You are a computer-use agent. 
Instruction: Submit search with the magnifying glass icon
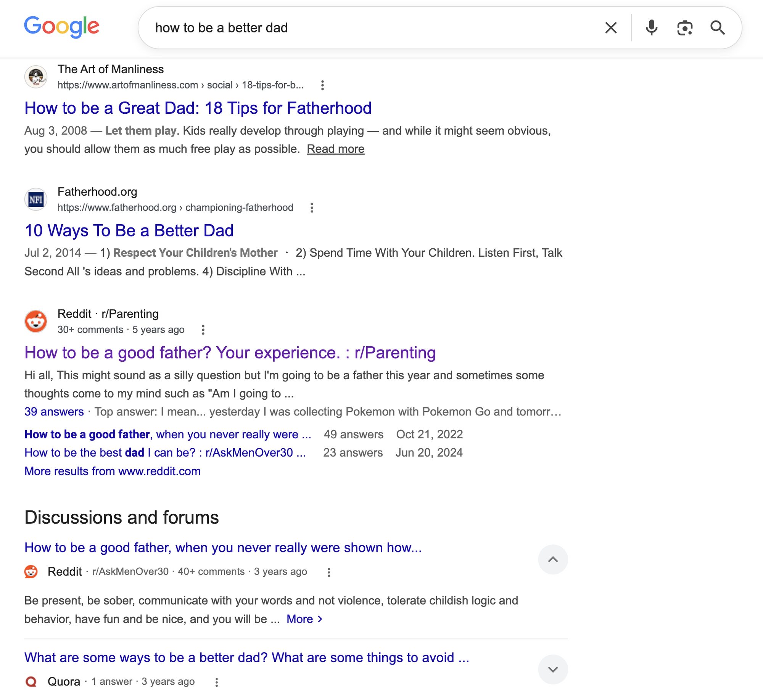click(x=717, y=27)
